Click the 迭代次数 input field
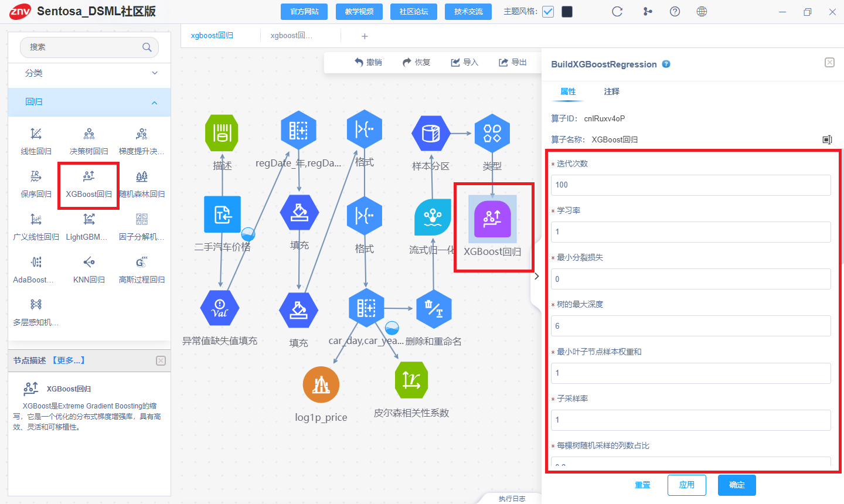The width and height of the screenshot is (844, 504). tap(690, 185)
